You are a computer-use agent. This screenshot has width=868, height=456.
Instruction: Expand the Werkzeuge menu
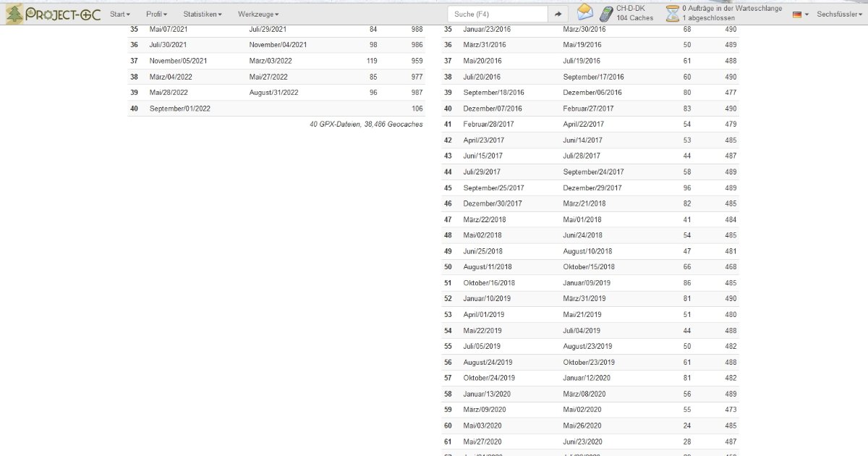(258, 14)
